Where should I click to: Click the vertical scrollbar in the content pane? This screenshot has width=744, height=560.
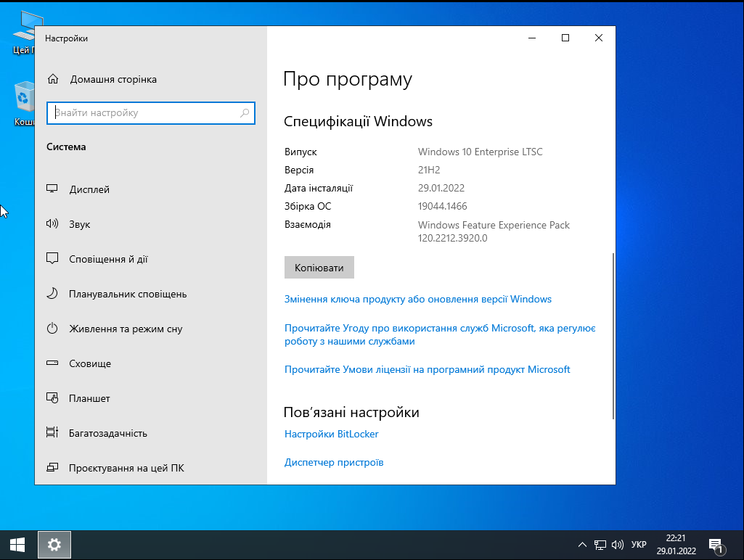tap(613, 335)
